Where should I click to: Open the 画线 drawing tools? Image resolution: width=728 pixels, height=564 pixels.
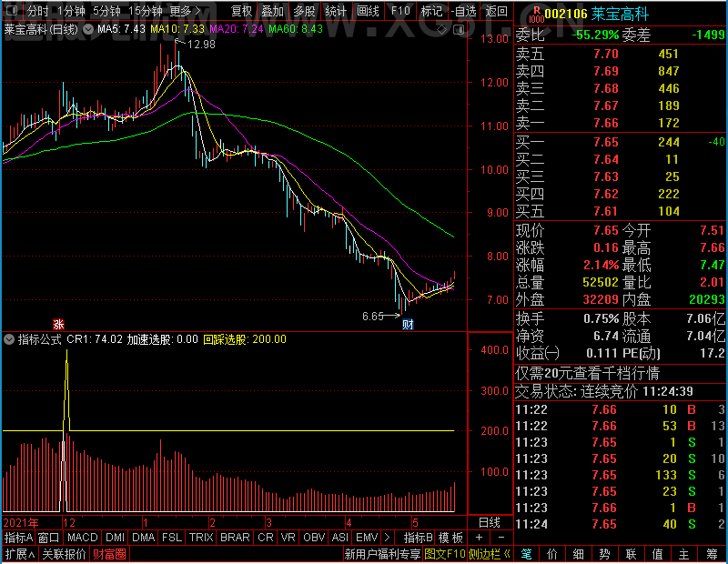[x=369, y=11]
